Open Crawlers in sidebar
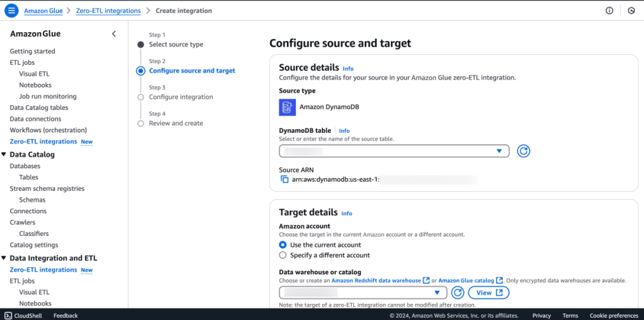The width and height of the screenshot is (644, 320). (x=23, y=222)
